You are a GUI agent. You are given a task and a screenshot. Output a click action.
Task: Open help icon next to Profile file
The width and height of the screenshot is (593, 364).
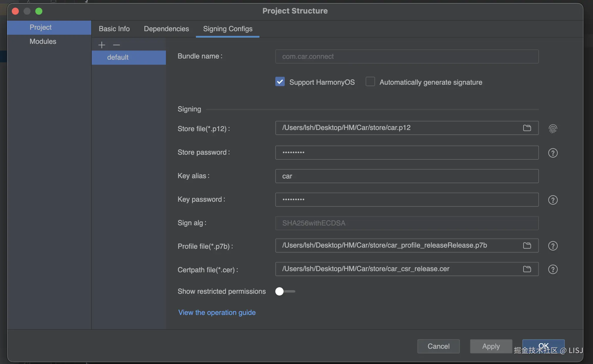(x=553, y=246)
